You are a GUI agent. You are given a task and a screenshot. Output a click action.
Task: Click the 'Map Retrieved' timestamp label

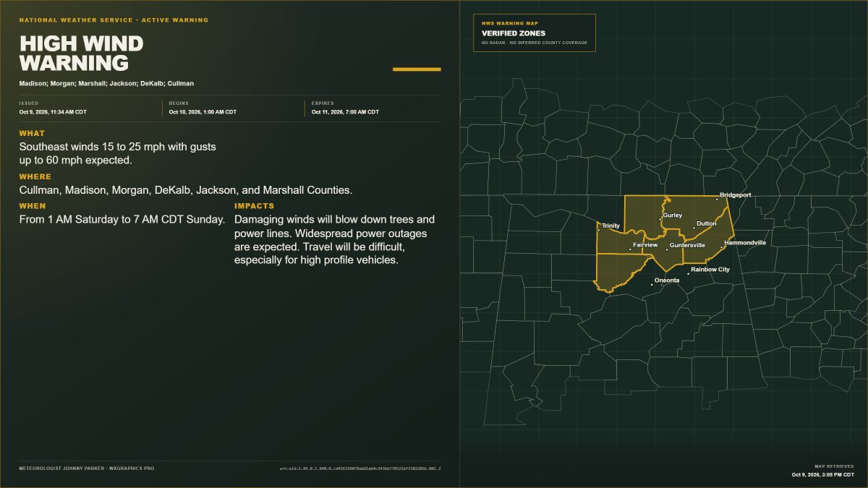tap(834, 466)
